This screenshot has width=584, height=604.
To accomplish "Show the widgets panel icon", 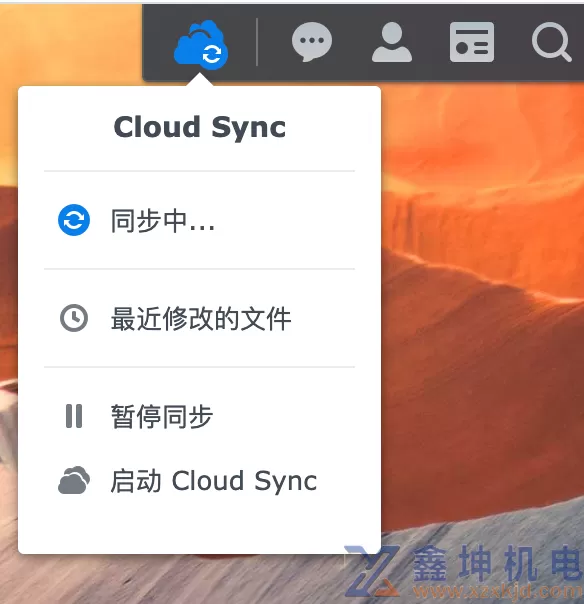I will 472,42.
